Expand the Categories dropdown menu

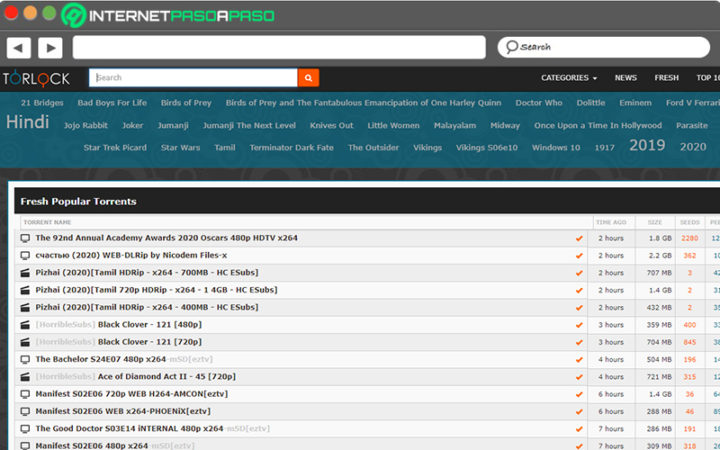[568, 77]
